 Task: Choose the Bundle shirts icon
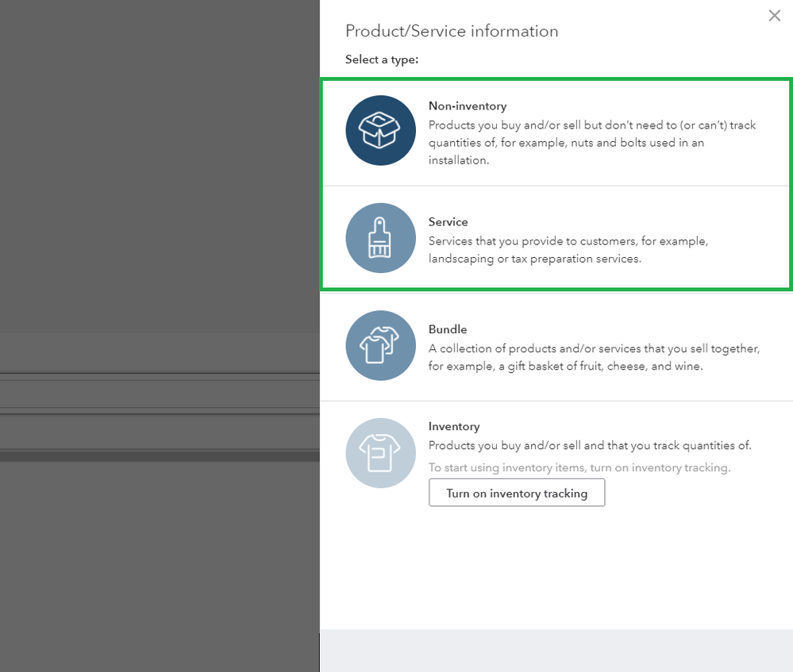pos(380,345)
